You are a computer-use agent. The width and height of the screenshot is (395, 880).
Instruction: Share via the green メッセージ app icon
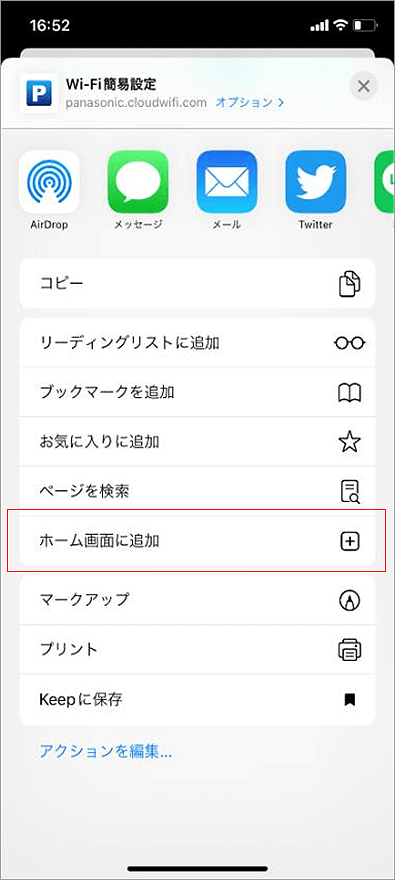tap(138, 181)
